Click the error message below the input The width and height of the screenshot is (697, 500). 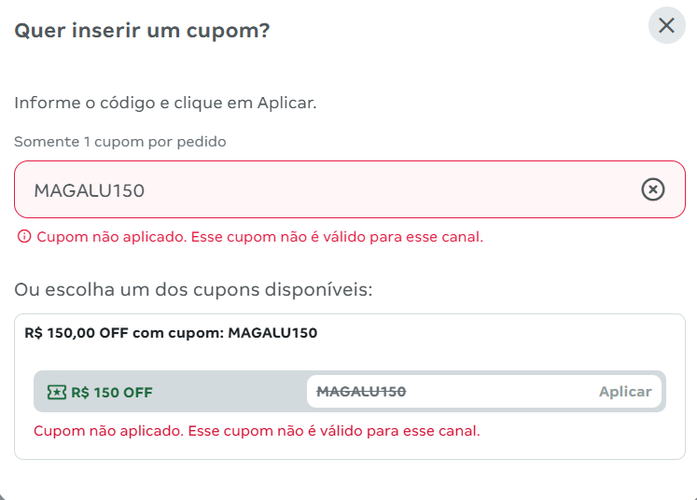pyautogui.click(x=260, y=237)
